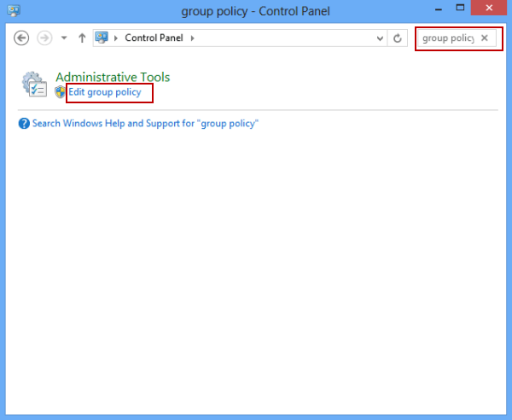This screenshot has width=512, height=420.
Task: Open the address bar history dropdown
Action: [380, 38]
